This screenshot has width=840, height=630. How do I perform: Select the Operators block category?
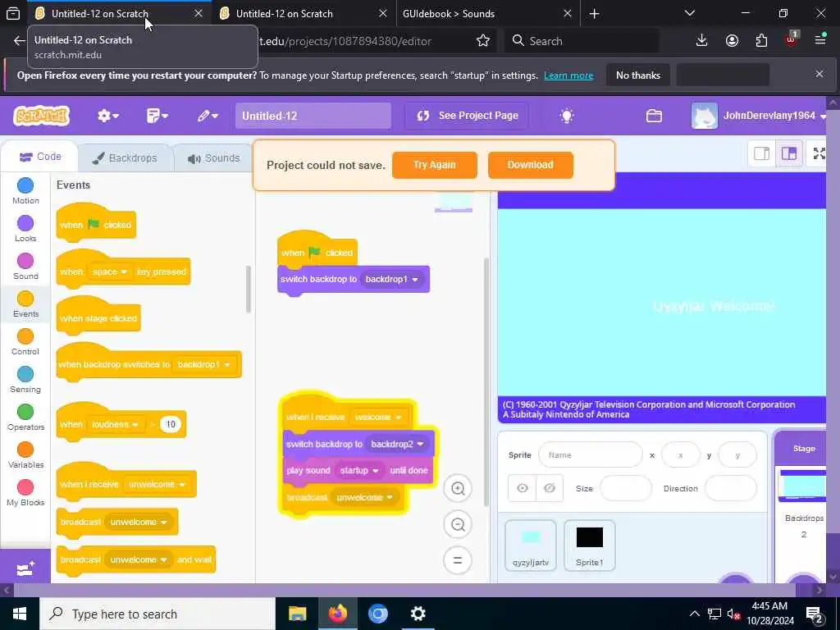[x=25, y=418]
